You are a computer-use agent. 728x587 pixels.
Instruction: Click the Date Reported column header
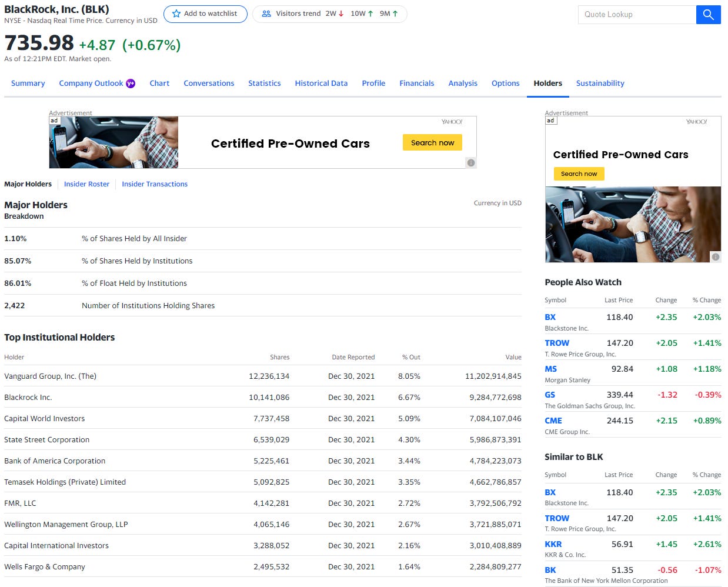(353, 357)
